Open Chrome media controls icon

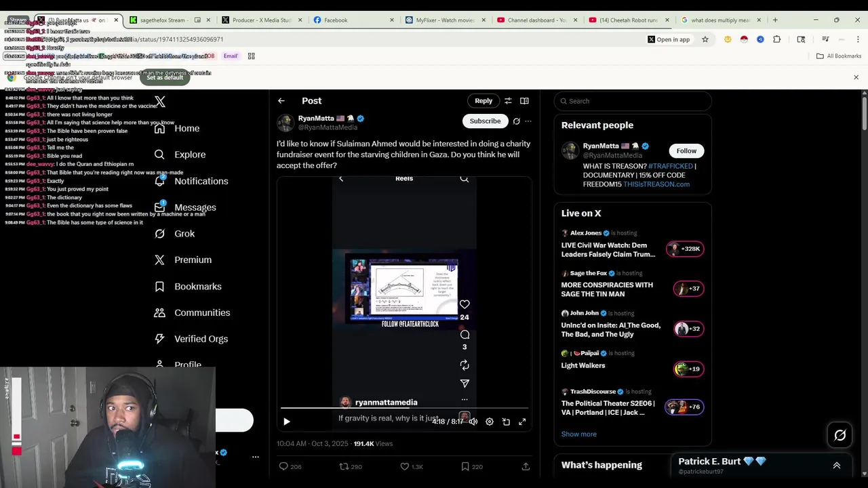825,39
